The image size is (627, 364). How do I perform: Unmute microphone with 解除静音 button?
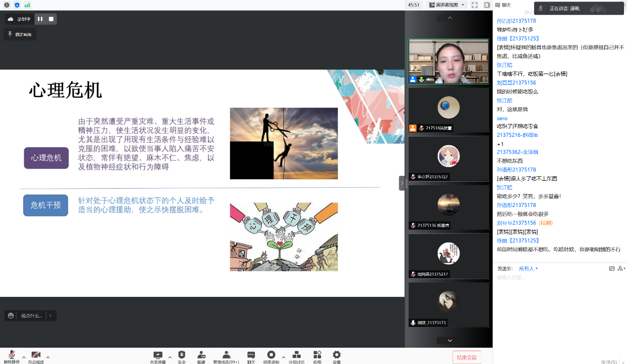pos(11,356)
